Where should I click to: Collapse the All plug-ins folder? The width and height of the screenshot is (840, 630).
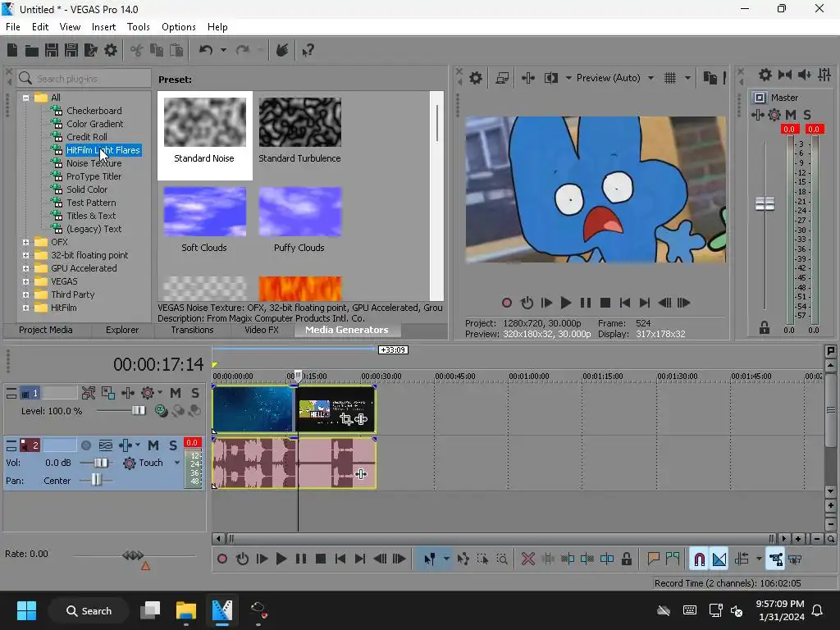(25, 98)
